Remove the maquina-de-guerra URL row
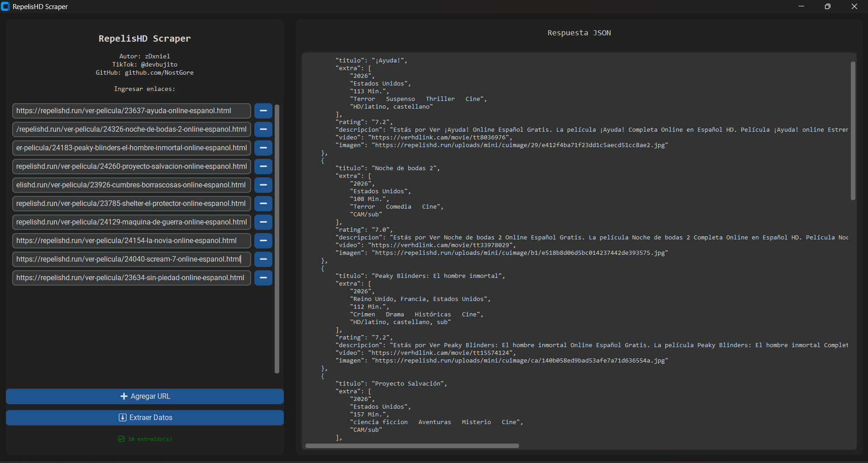The width and height of the screenshot is (868, 463). coord(263,222)
